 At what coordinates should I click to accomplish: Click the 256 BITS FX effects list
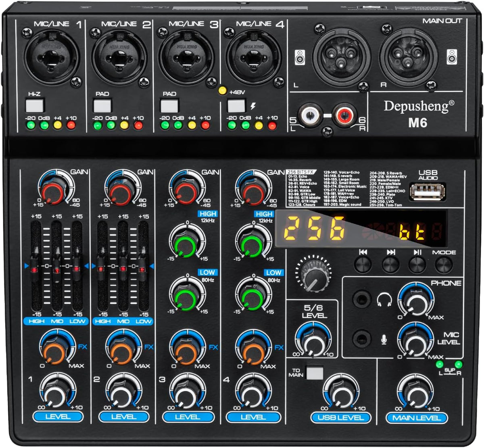tap(348, 188)
